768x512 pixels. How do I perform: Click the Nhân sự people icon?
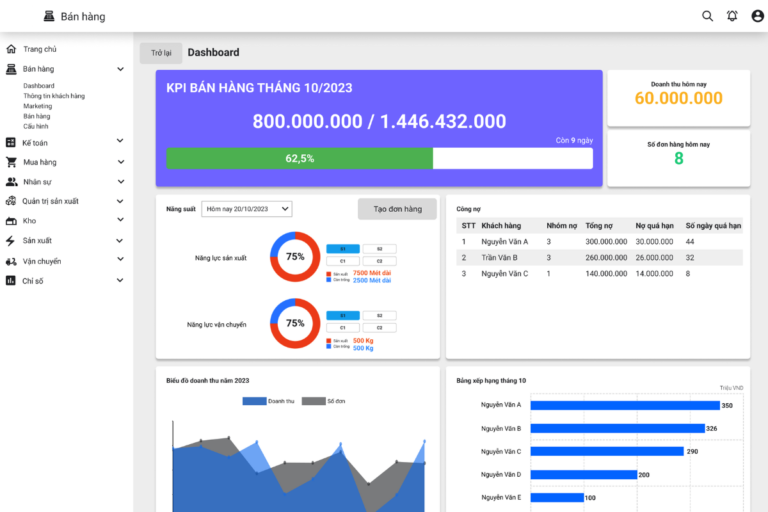pos(11,182)
